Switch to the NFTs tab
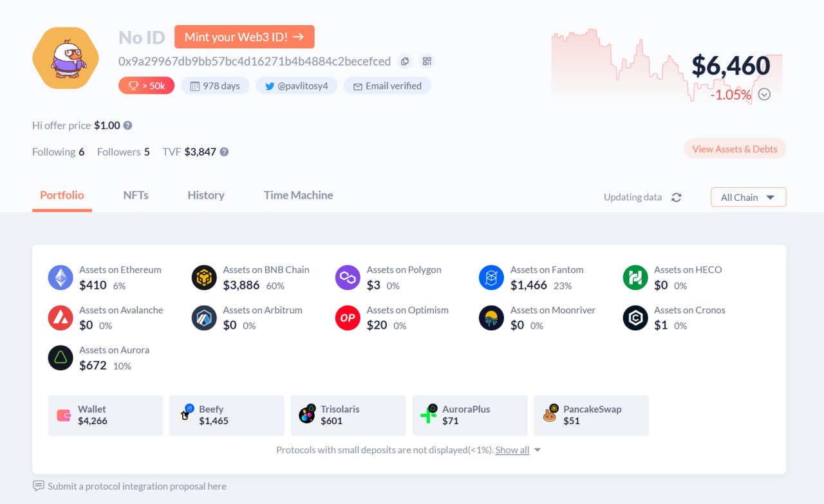 tap(136, 195)
